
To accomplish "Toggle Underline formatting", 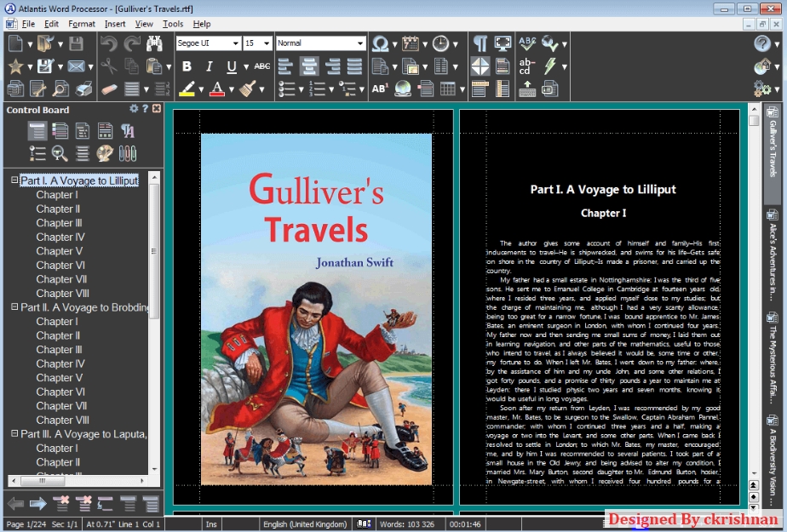I will click(x=232, y=66).
